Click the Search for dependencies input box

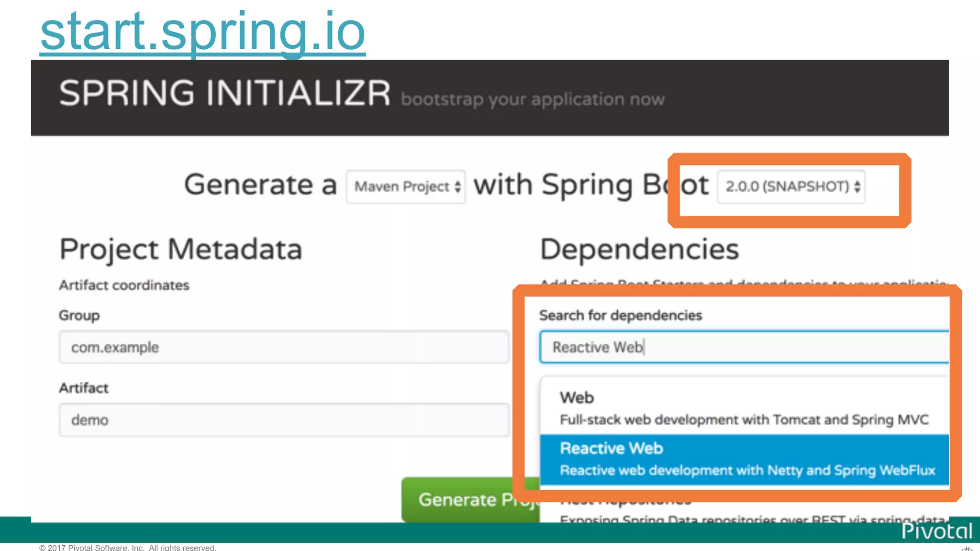point(744,347)
